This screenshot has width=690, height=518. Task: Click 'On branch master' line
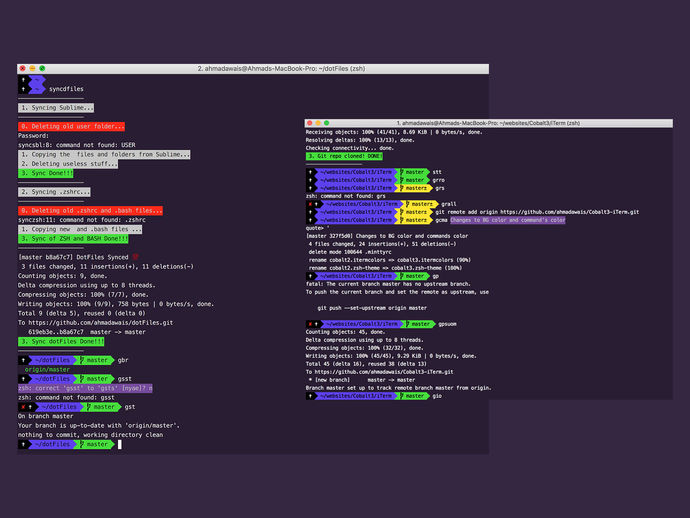coord(45,416)
